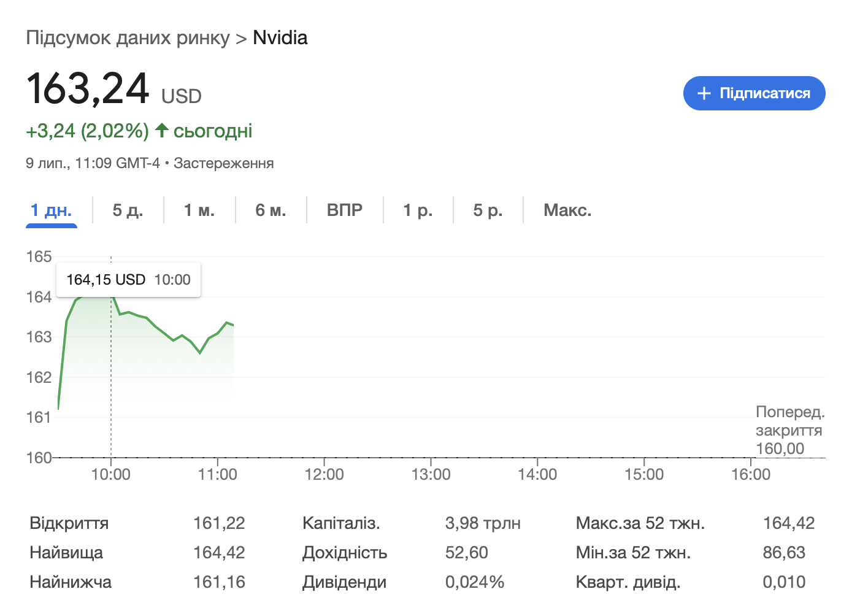Switch chart to ВПР range

click(345, 210)
